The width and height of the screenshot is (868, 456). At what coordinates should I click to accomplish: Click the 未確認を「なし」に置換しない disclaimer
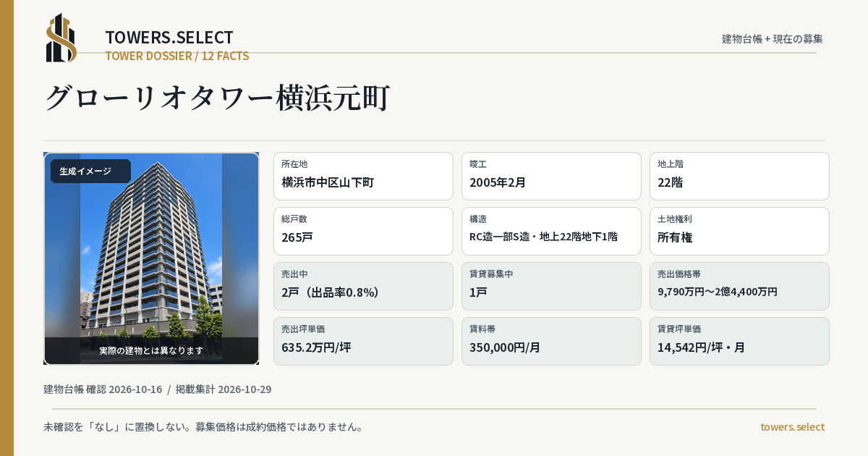click(x=203, y=427)
